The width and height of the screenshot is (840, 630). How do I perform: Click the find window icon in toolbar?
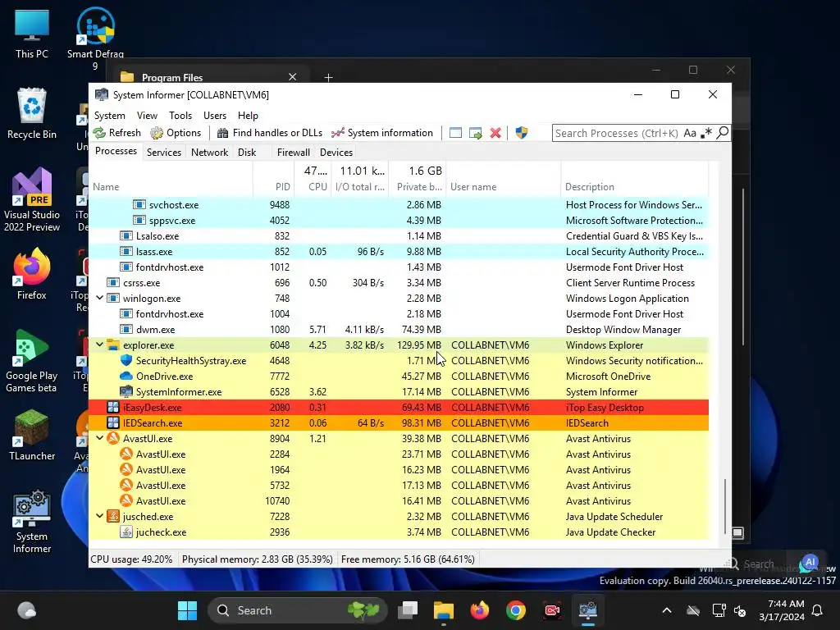coord(455,133)
